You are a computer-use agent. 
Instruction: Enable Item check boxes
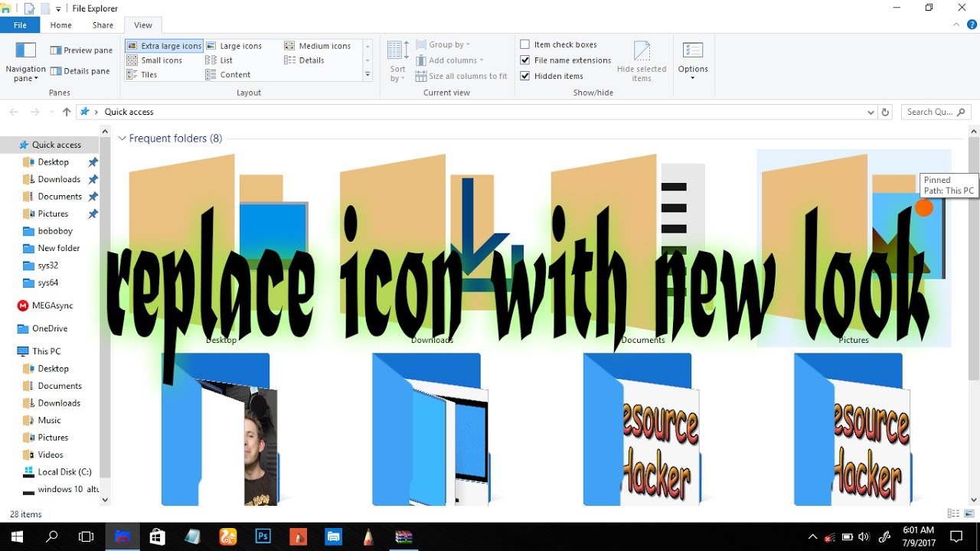point(525,44)
